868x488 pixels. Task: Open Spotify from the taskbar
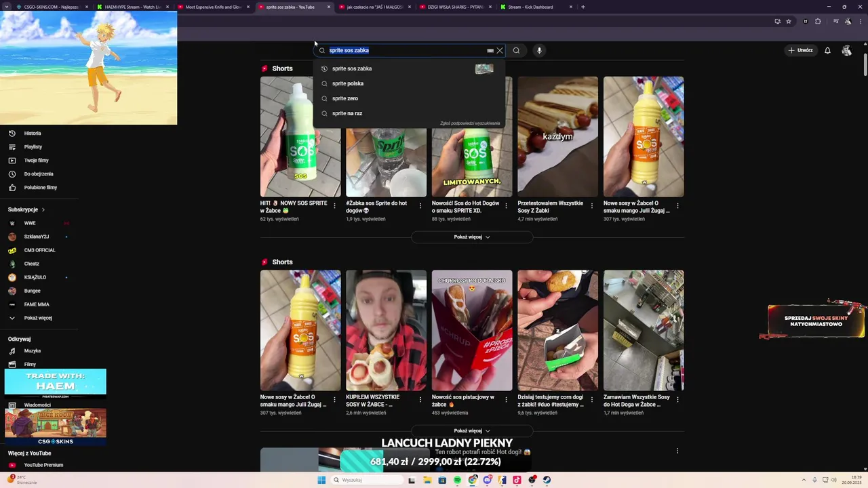coord(457,480)
